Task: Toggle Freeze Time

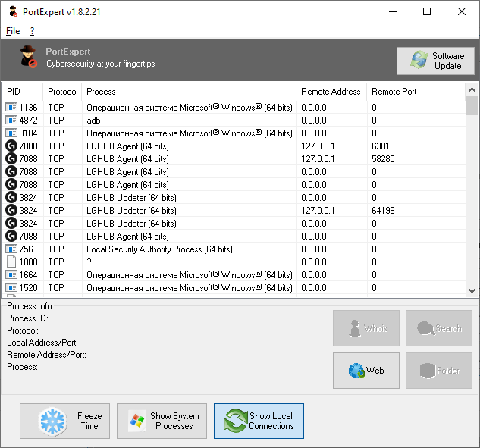Action: tap(65, 421)
